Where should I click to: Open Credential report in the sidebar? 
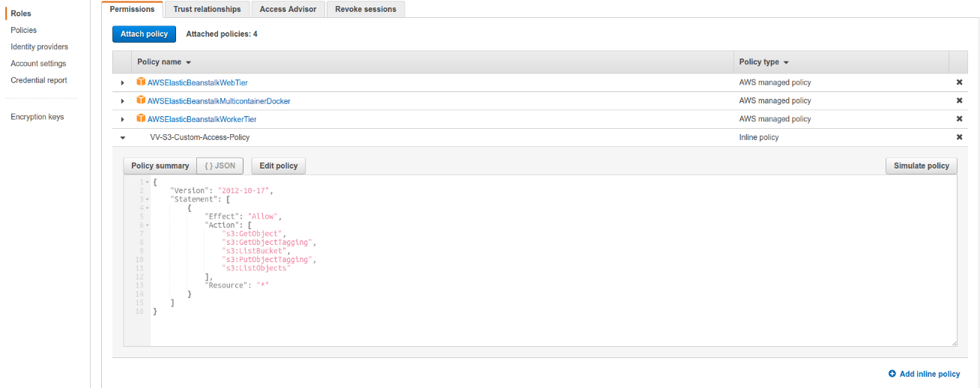pyautogui.click(x=39, y=80)
